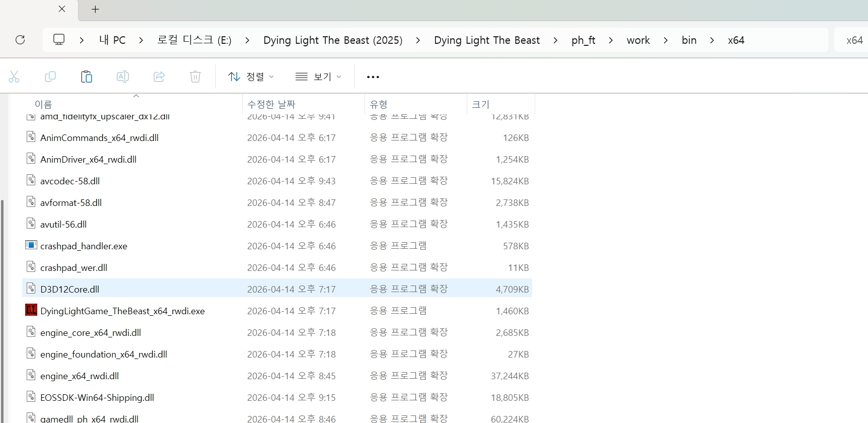
Task: Open the 정렬 sort dropdown
Action: pos(251,77)
